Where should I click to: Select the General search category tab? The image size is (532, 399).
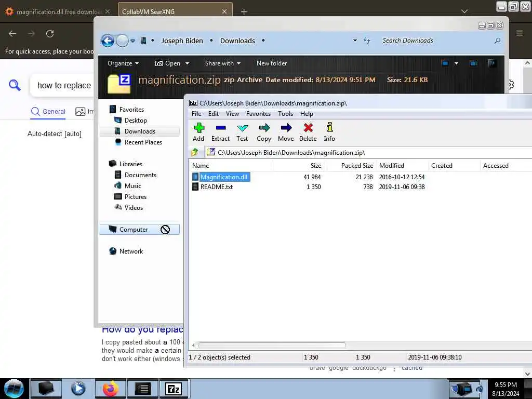[x=48, y=111]
